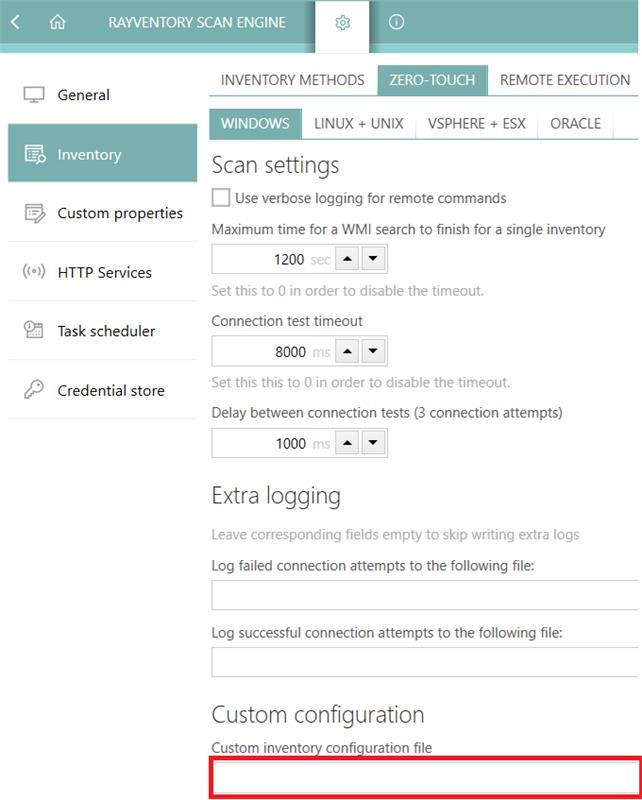642x800 pixels.
Task: Click the HTTP Services broadcast icon
Action: click(34, 271)
